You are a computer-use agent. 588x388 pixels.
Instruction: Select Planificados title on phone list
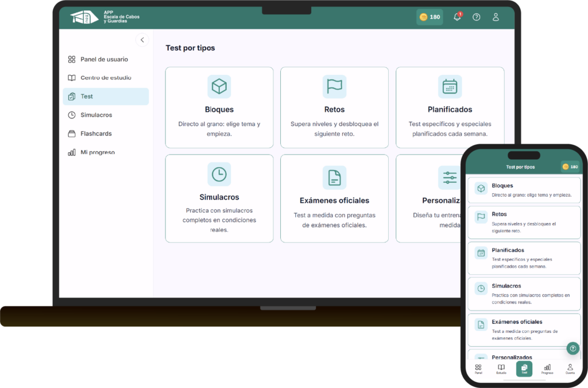click(508, 250)
